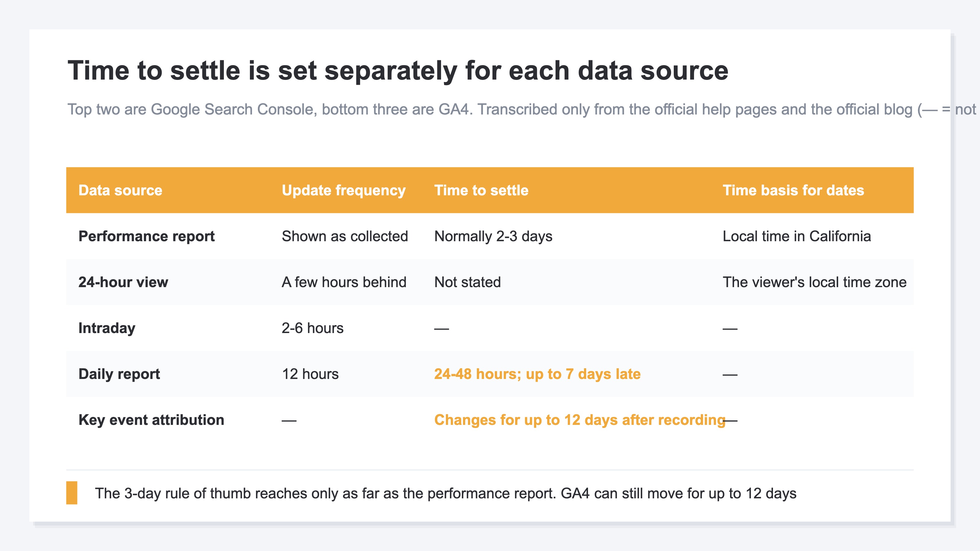The height and width of the screenshot is (551, 980).
Task: Select the Performance report row label
Action: 146,237
